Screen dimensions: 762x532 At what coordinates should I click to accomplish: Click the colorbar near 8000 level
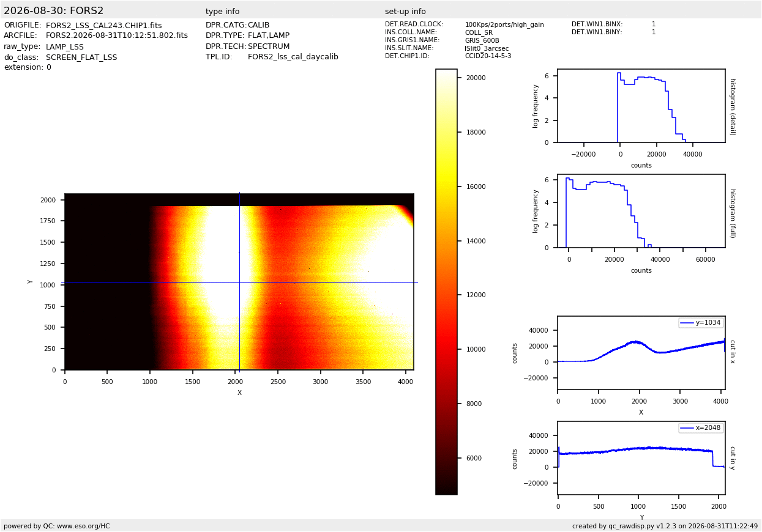(446, 404)
